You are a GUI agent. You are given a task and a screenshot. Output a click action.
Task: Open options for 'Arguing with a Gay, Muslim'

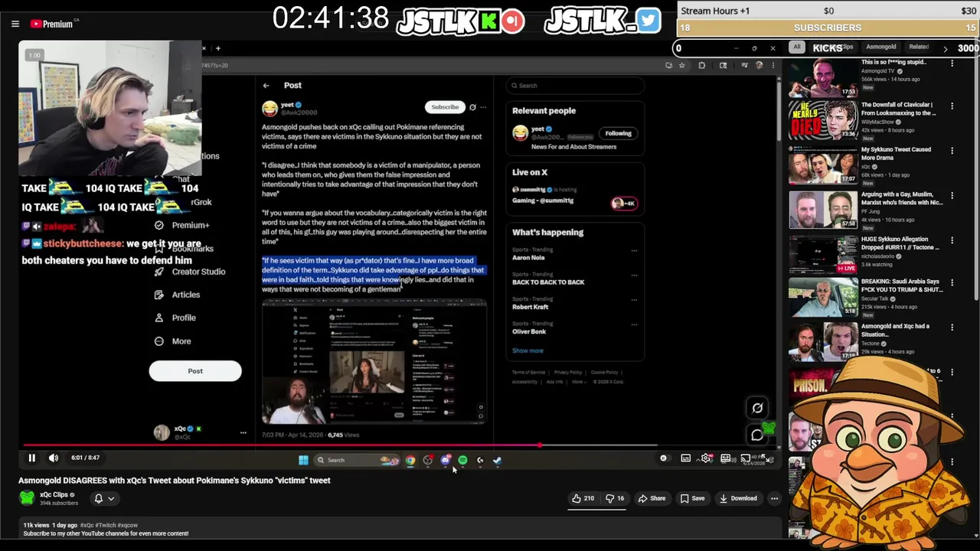tap(952, 195)
